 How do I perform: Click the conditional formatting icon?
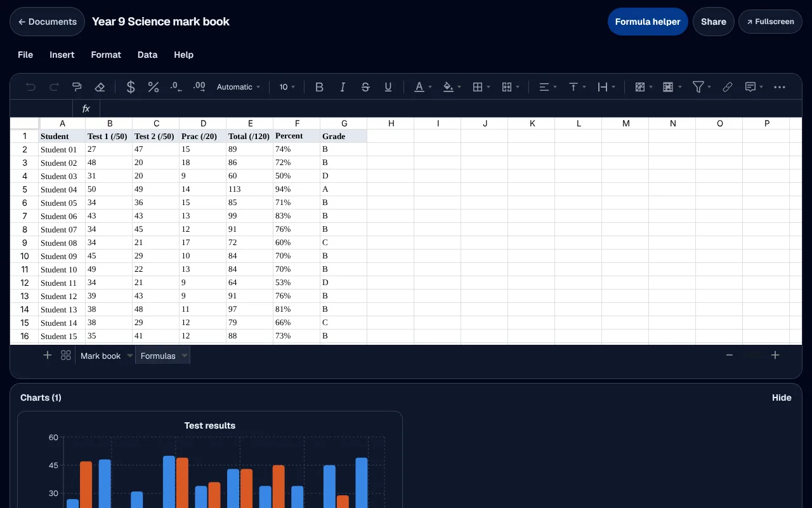pos(640,87)
